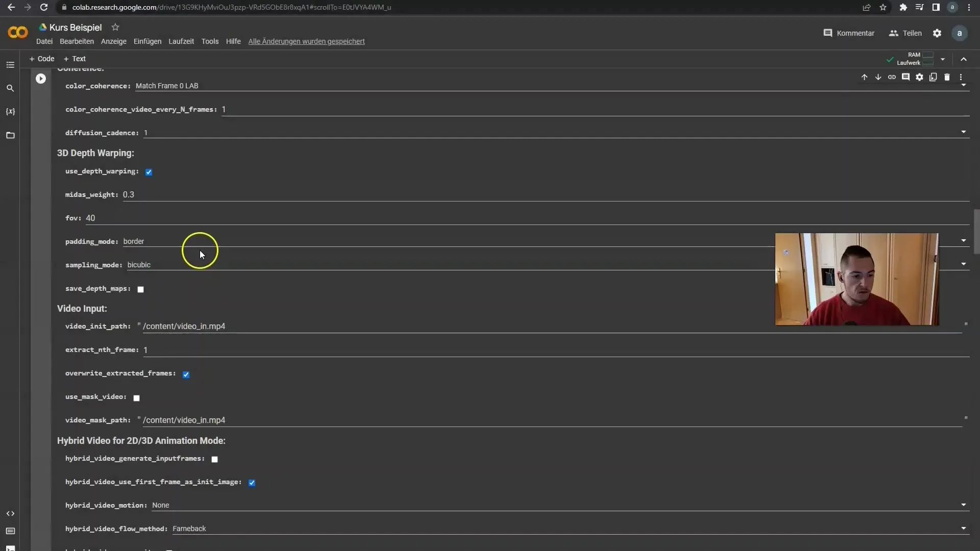Copy link to cell icon
Image resolution: width=980 pixels, height=551 pixels.
tap(892, 77)
